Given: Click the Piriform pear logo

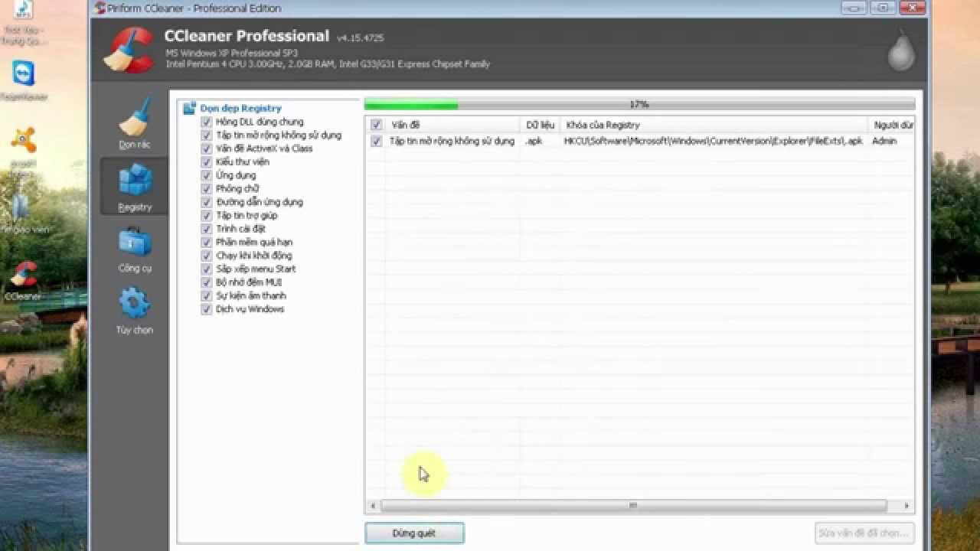Looking at the screenshot, I should [900, 52].
